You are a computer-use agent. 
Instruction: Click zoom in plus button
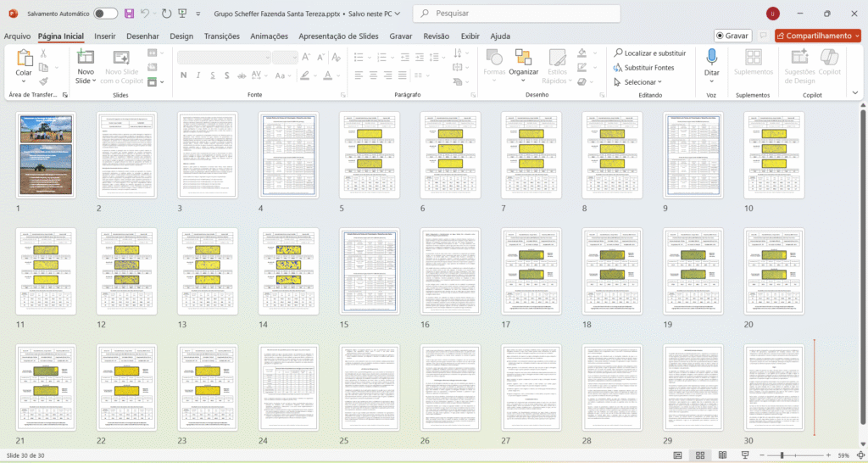(x=828, y=455)
